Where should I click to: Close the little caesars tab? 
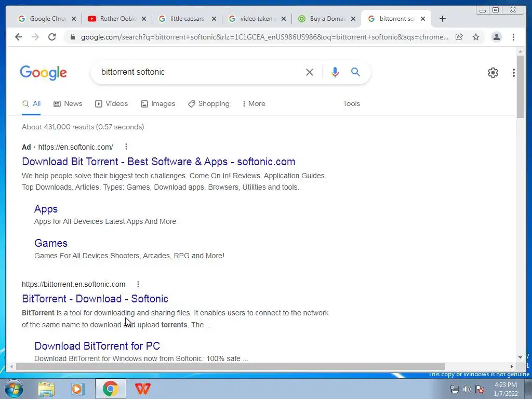[x=214, y=19]
